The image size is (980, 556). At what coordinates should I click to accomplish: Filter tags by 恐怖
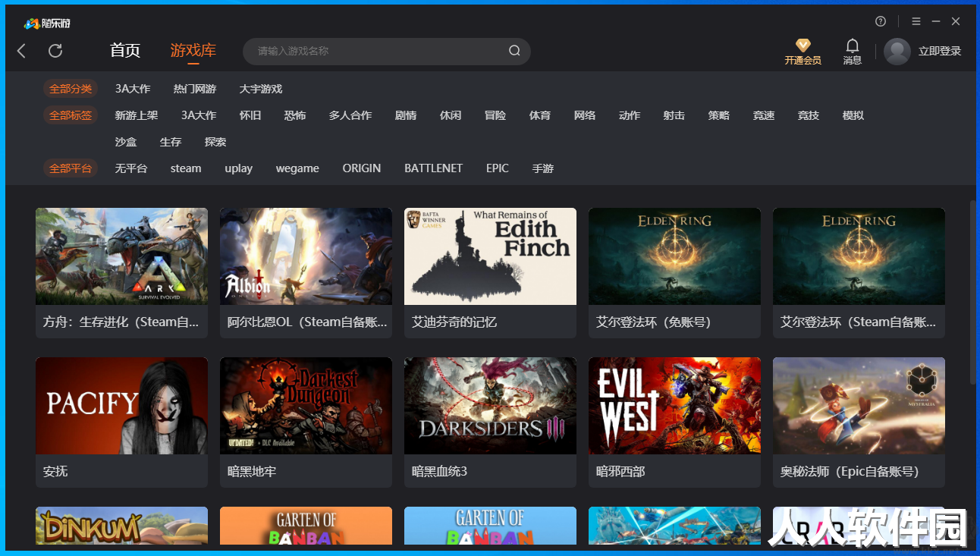[295, 115]
